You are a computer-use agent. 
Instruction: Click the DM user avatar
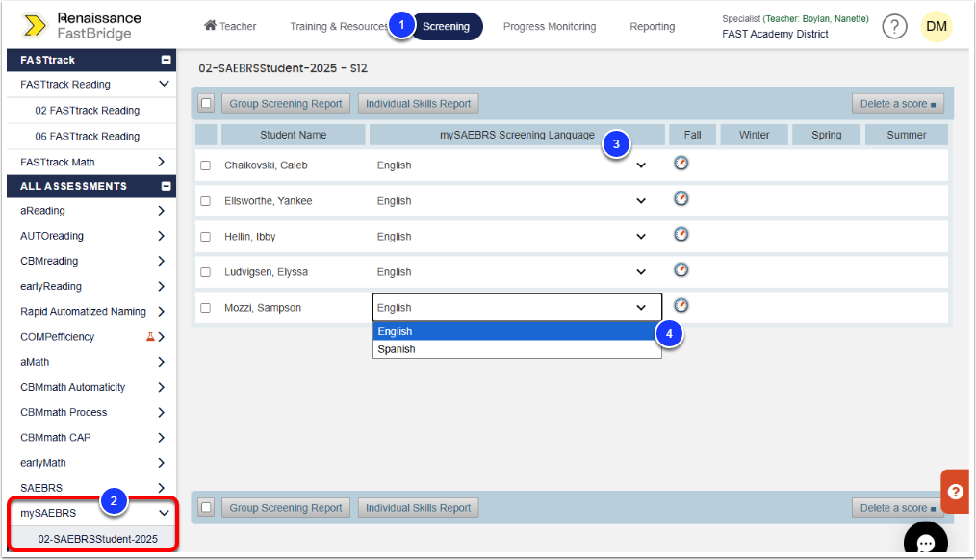pos(936,26)
